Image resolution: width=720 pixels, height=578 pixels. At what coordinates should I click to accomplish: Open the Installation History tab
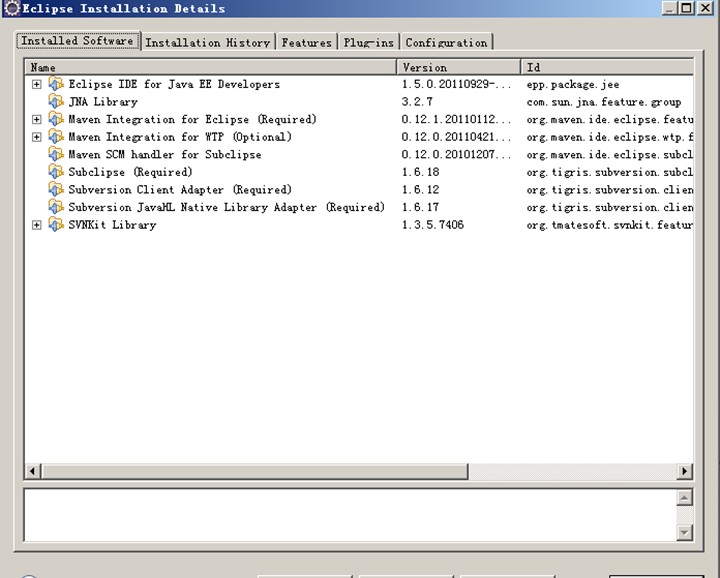(x=208, y=42)
